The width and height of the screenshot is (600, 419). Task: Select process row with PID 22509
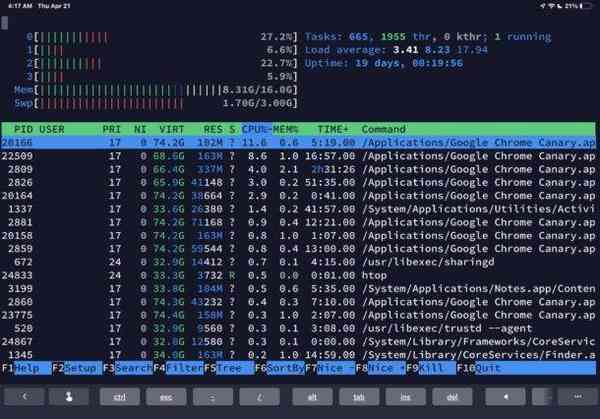(x=298, y=156)
